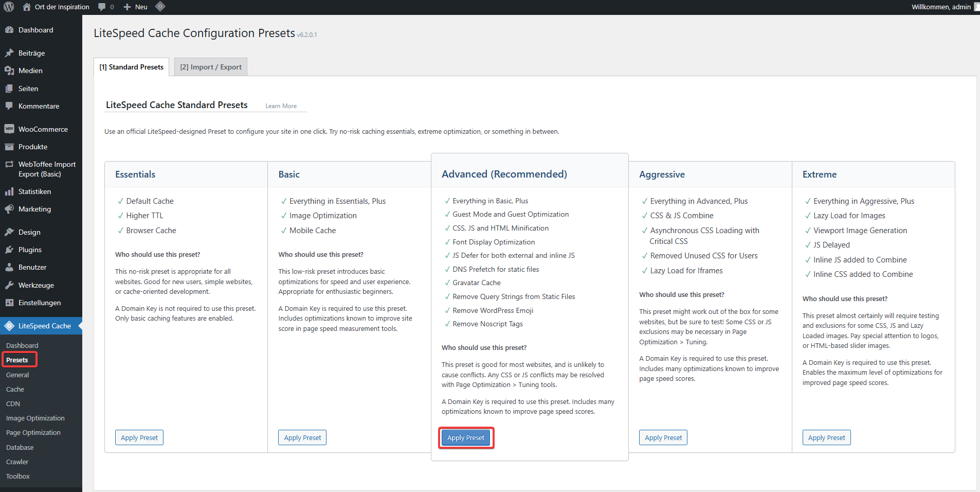Open the home icon for Ort der Inspiration
Viewport: 980px width, 492px height.
[x=27, y=7]
